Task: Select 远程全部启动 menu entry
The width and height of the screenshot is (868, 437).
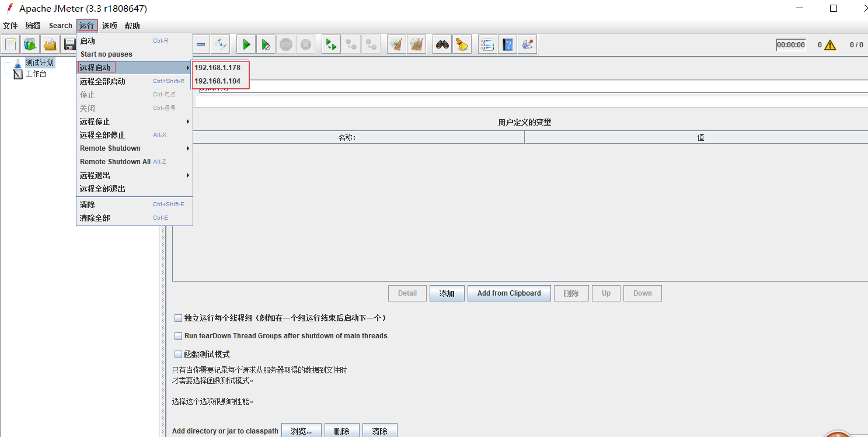Action: point(134,81)
